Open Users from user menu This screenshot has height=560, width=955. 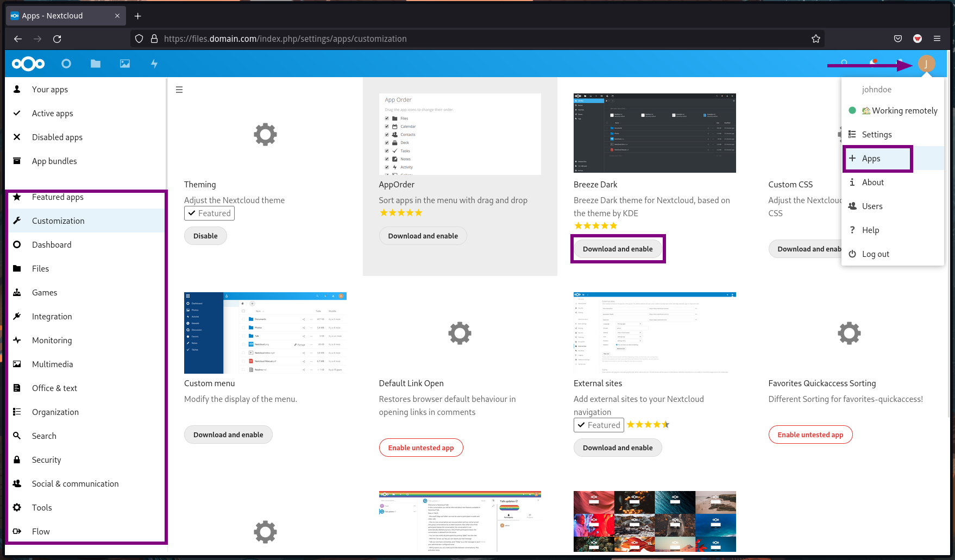(893, 206)
